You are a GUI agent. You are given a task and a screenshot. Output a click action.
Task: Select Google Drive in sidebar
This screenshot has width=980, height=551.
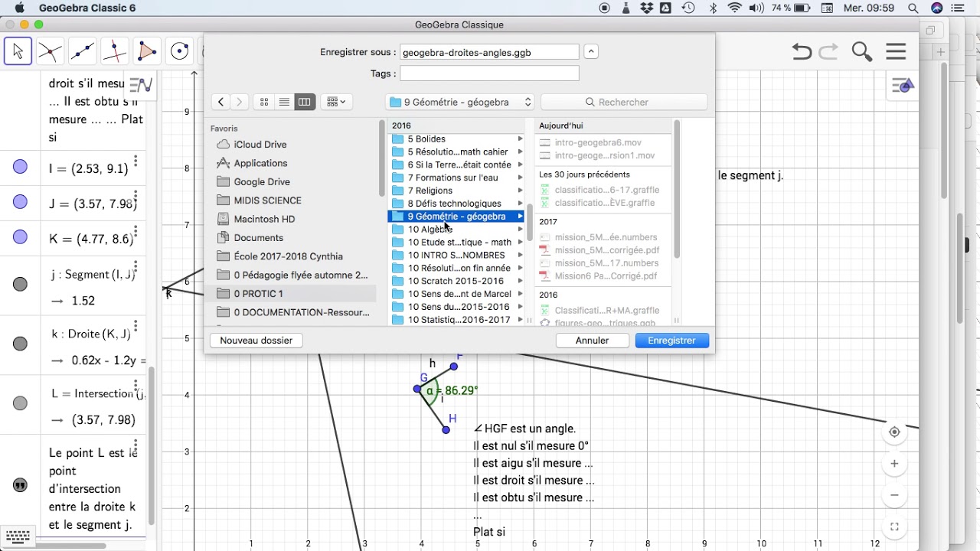click(x=262, y=181)
